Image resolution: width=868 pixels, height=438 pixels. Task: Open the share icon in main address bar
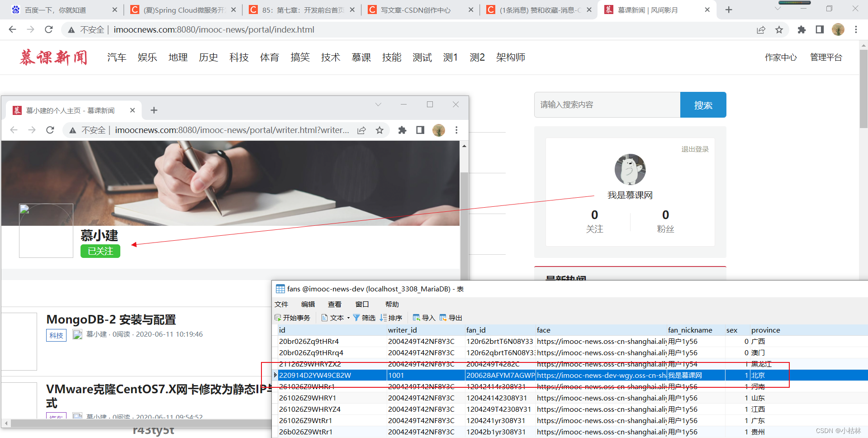point(761,29)
